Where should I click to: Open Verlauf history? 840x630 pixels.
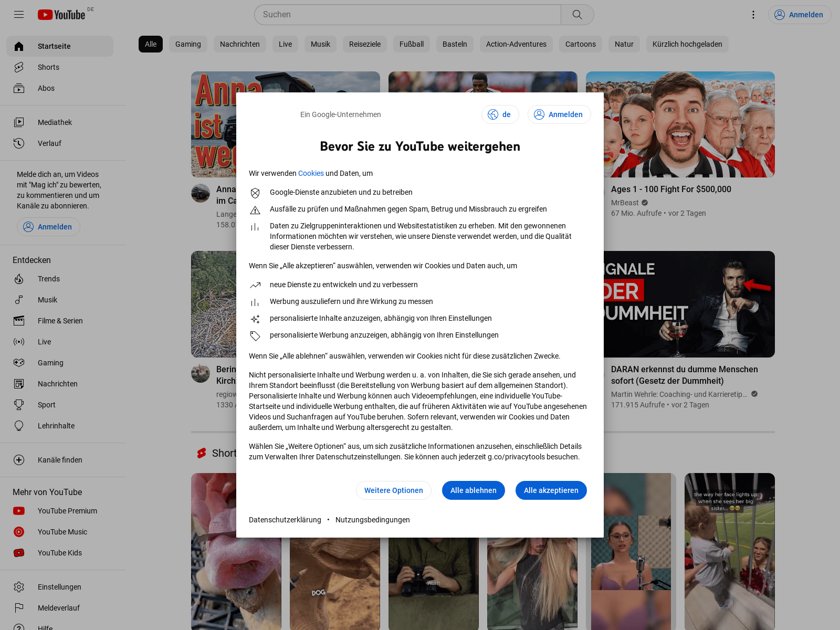click(x=60, y=143)
